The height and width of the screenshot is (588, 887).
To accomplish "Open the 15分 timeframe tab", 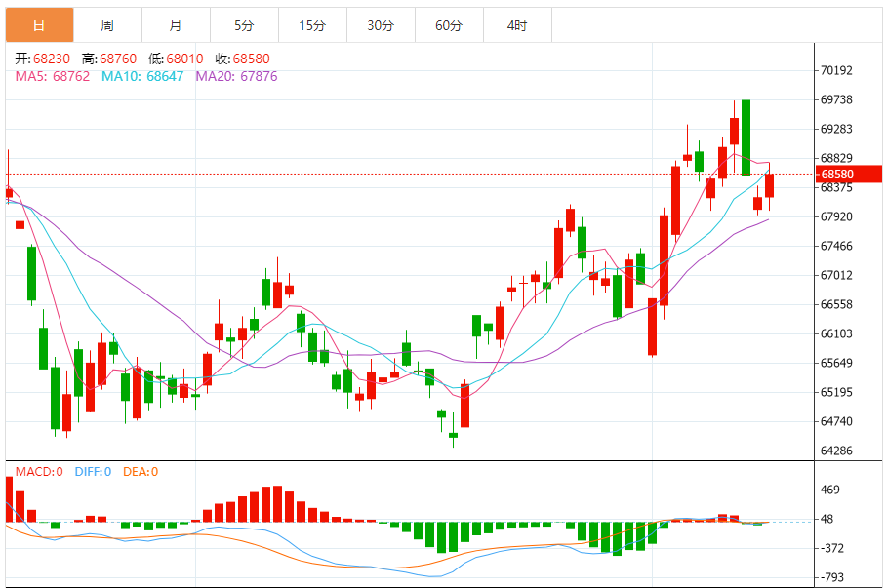I will pyautogui.click(x=313, y=25).
